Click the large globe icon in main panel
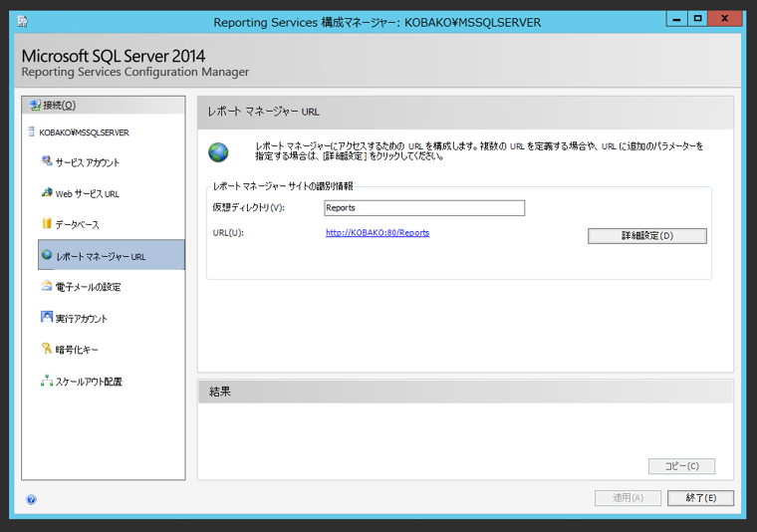The height and width of the screenshot is (532, 757). point(218,152)
